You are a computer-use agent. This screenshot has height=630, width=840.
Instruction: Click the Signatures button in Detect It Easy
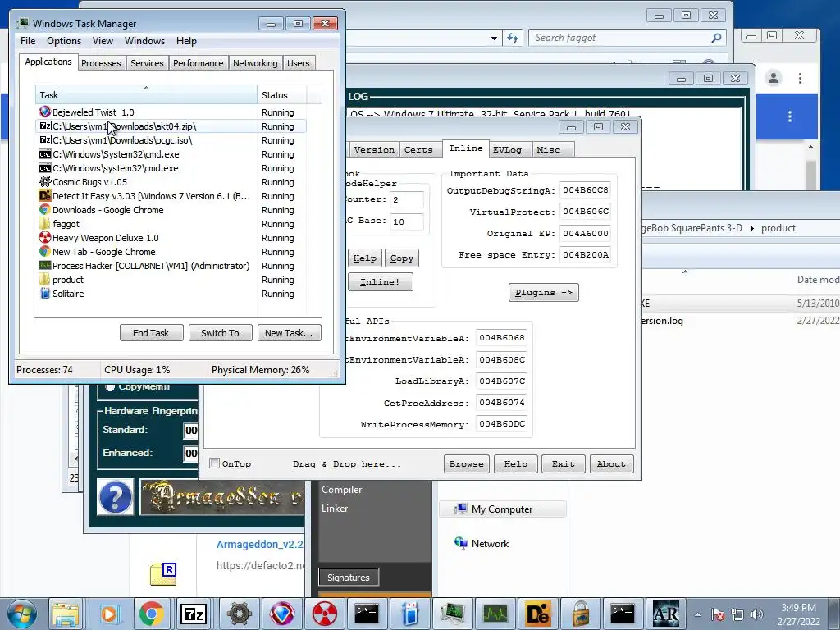pos(349,577)
